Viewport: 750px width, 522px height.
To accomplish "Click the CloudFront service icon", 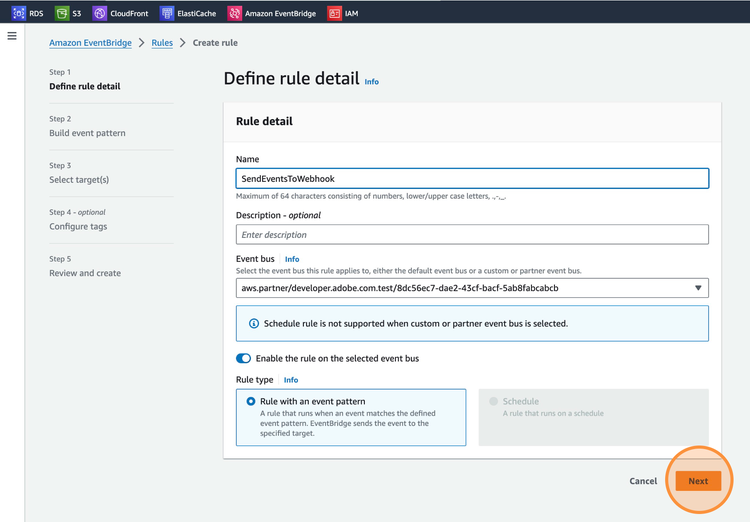I will coord(100,13).
